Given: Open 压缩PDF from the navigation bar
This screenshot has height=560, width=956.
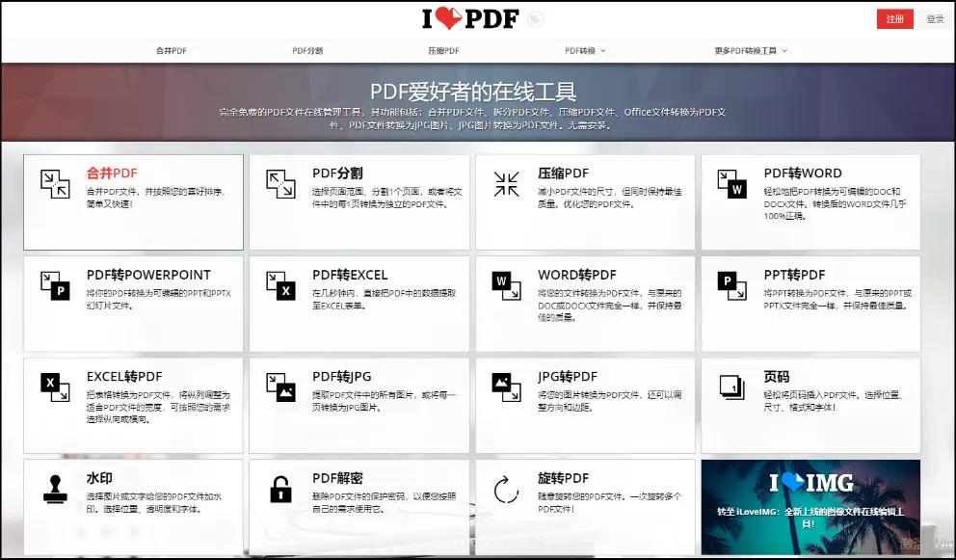Looking at the screenshot, I should [443, 51].
